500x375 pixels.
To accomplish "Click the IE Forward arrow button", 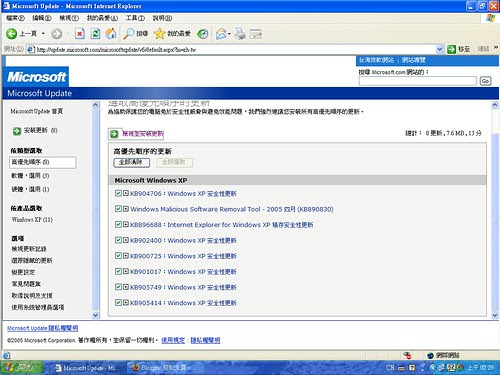I will click(56, 34).
